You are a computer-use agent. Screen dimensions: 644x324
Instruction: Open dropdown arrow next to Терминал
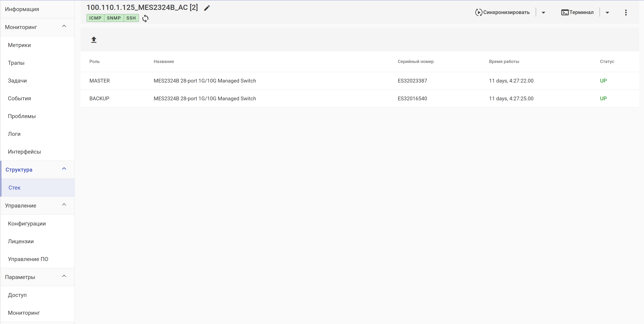pyautogui.click(x=607, y=12)
